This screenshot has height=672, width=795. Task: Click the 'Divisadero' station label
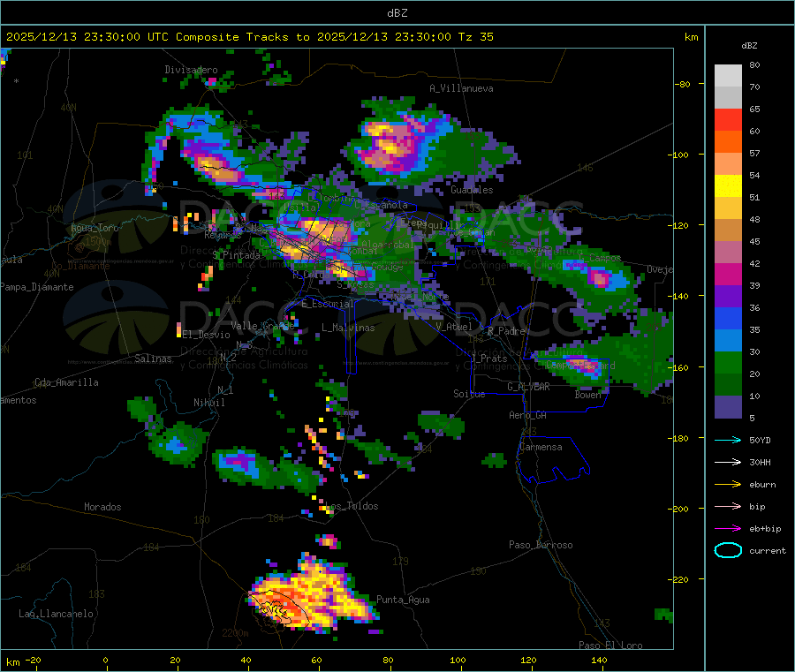(x=191, y=70)
